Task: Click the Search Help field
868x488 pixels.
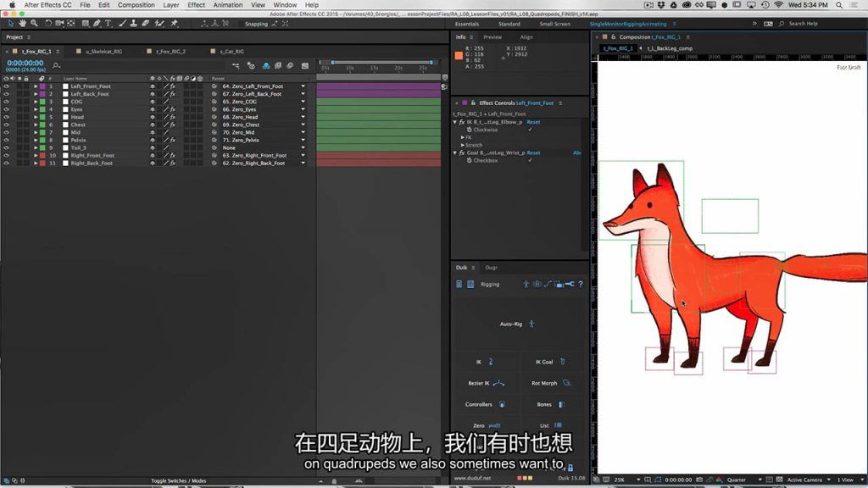Action: 803,24
